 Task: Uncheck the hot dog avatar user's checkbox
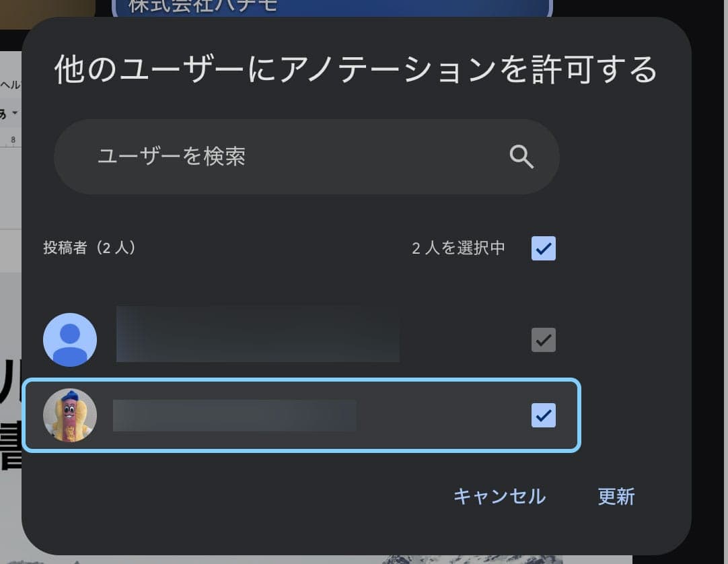[x=543, y=415]
